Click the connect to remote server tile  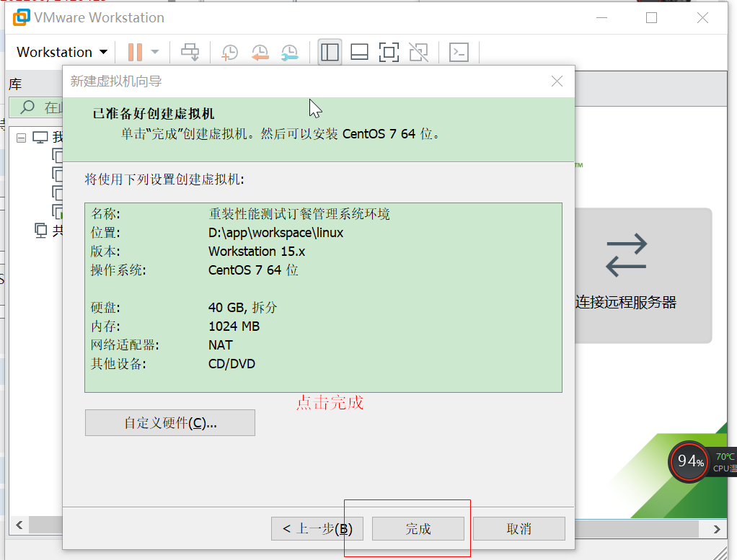(643, 276)
